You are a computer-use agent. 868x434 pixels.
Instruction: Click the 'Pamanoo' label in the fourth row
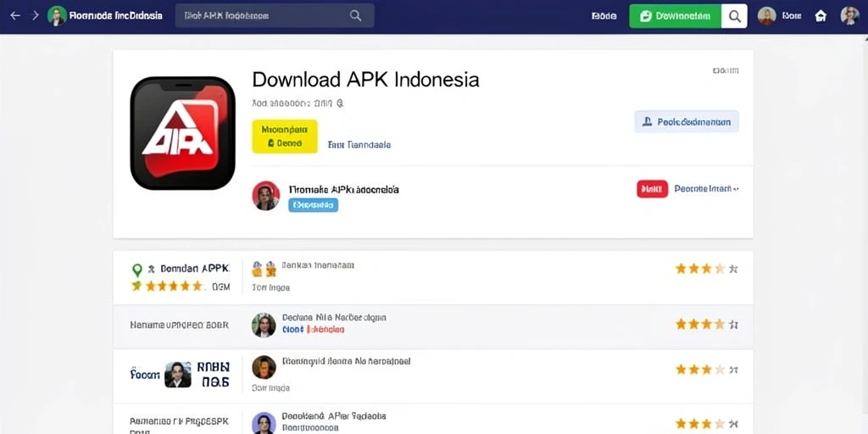tap(178, 420)
